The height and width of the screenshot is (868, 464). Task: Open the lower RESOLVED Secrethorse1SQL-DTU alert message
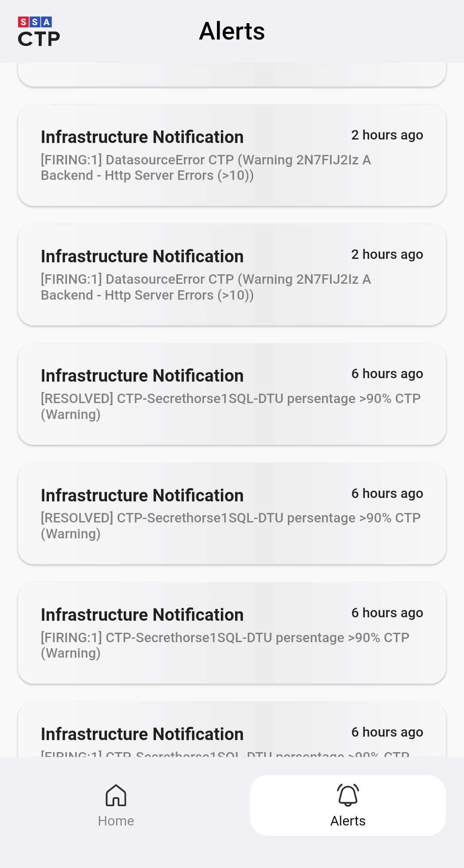click(230, 526)
